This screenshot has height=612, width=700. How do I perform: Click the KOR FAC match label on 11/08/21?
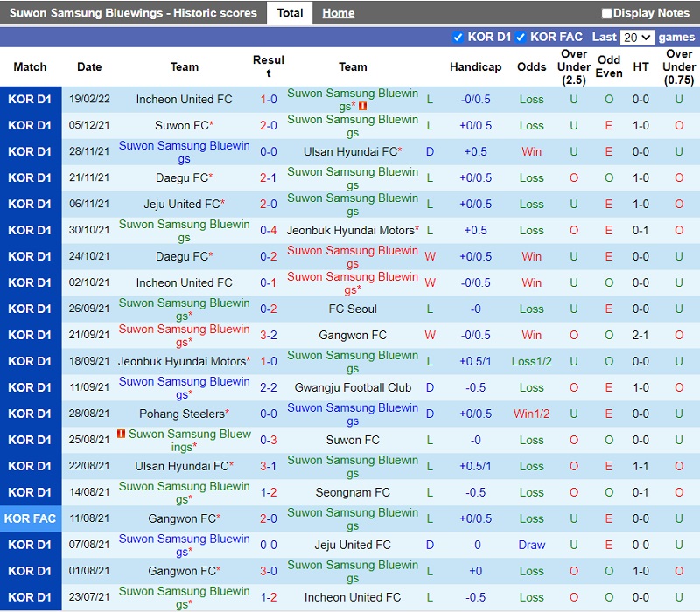click(31, 518)
